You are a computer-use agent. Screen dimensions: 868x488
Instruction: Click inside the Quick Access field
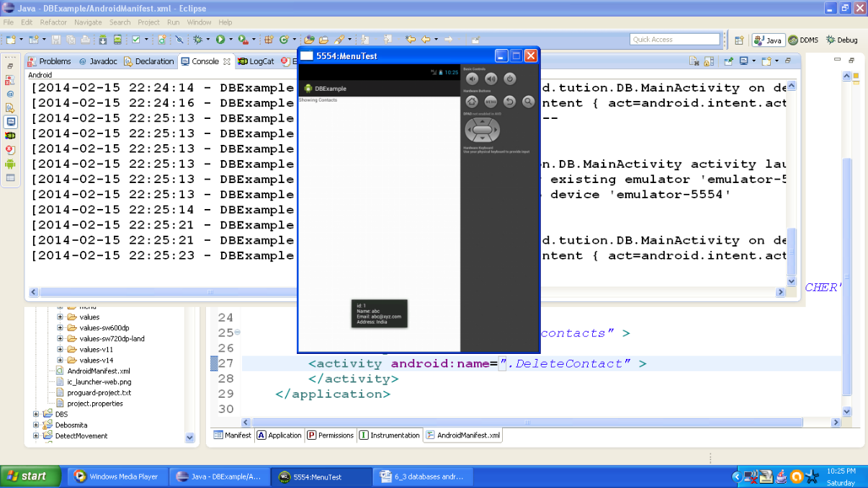click(674, 39)
